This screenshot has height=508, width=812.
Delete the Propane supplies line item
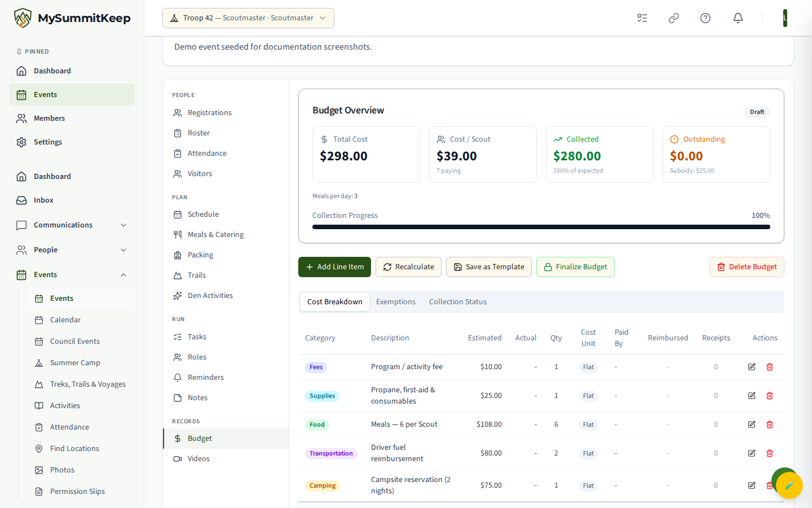[770, 396]
